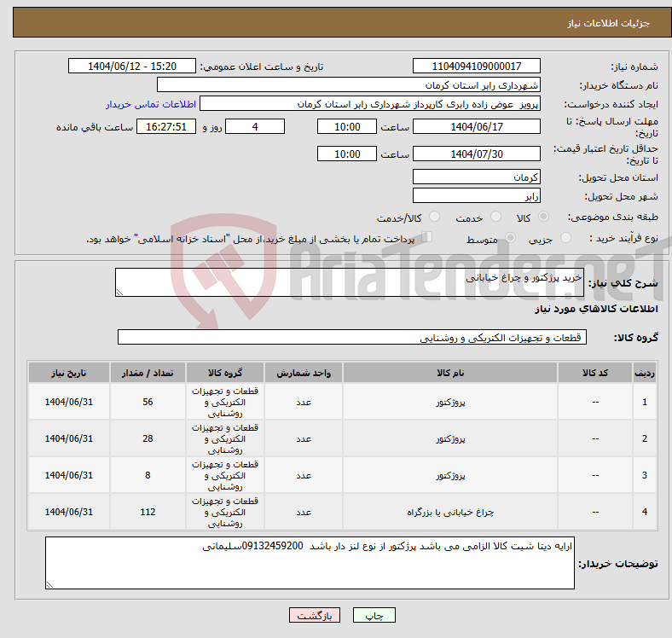The width and height of the screenshot is (672, 638).
Task: Click the گروه کالا column header
Action: 225,373
